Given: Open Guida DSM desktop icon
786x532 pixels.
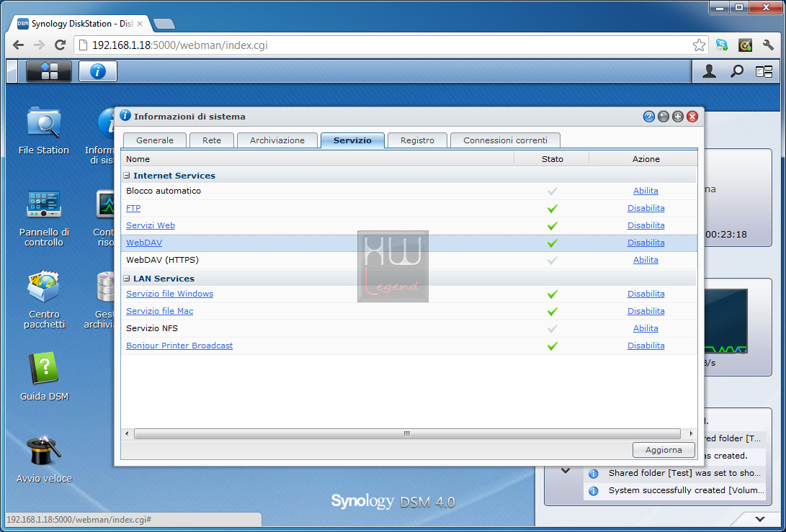Looking at the screenshot, I should point(44,376).
